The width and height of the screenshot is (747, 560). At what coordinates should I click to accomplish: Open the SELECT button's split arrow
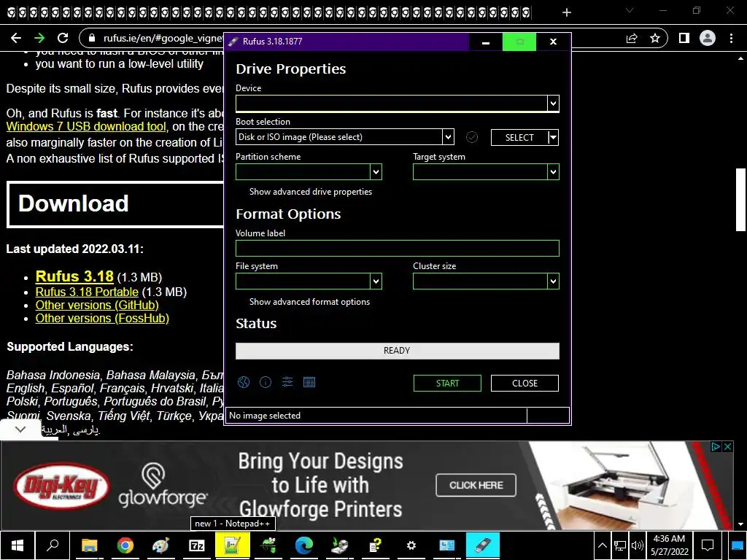point(553,138)
